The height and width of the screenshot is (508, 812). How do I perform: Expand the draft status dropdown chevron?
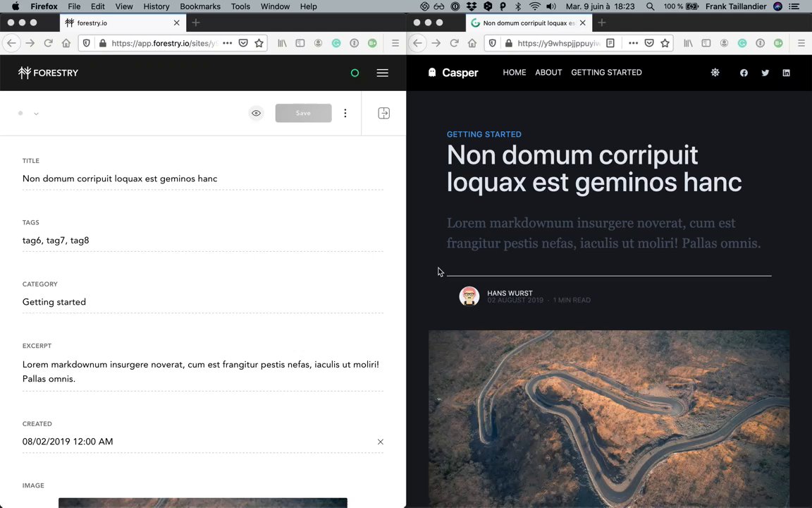[36, 114]
